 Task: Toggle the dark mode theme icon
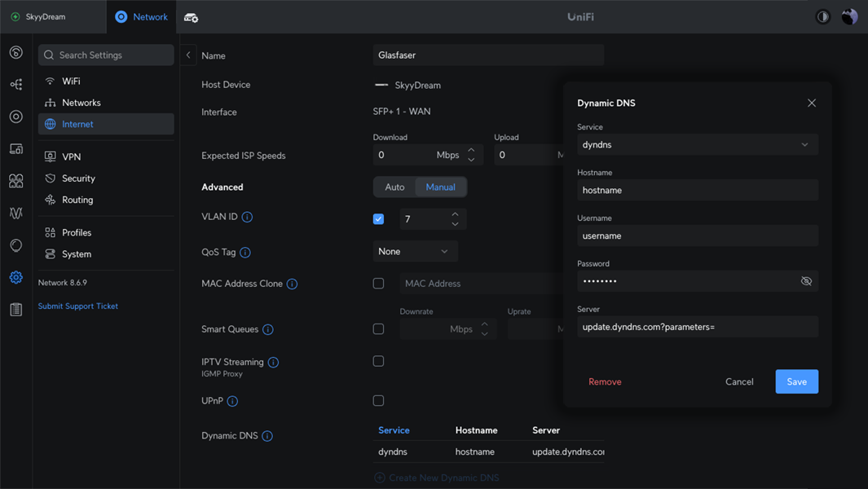822,16
